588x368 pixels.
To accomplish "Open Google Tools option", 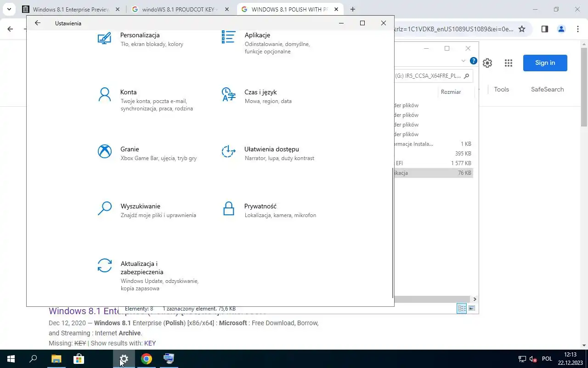I will coord(501,89).
